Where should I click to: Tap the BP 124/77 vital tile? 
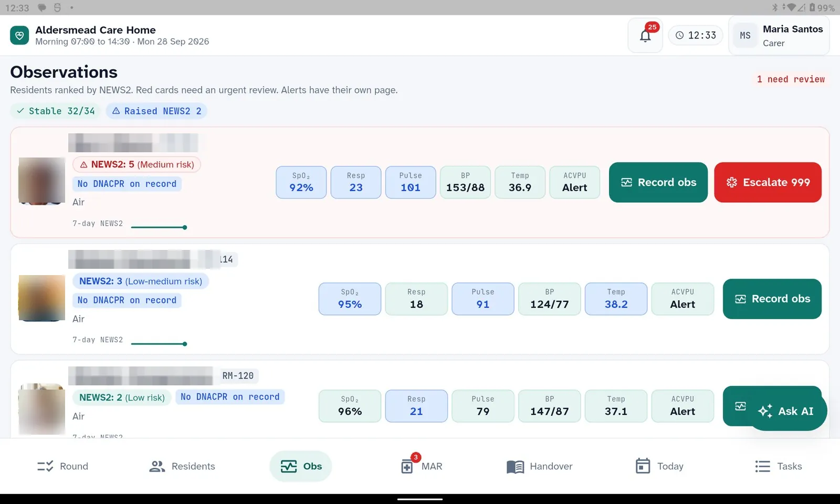[x=549, y=299]
